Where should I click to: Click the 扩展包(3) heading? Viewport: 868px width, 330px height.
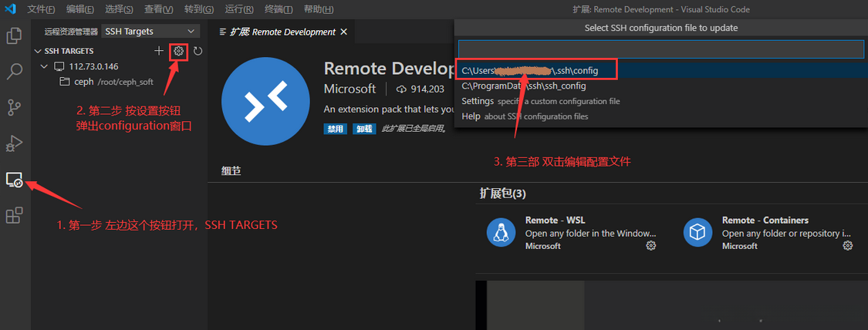pos(502,194)
